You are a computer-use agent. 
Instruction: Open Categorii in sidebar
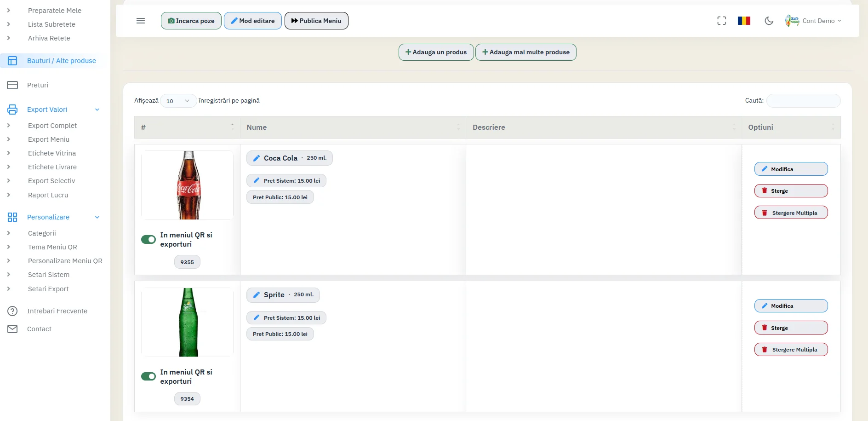click(42, 233)
